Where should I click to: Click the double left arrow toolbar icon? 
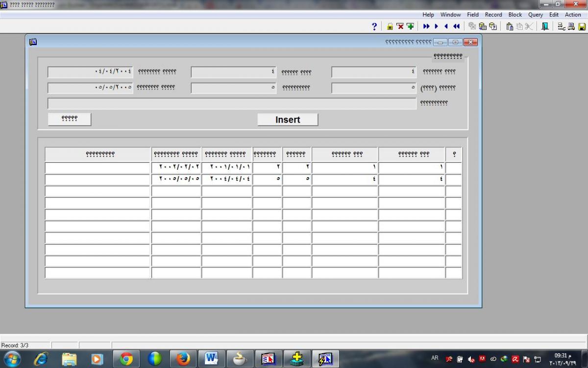(x=456, y=26)
